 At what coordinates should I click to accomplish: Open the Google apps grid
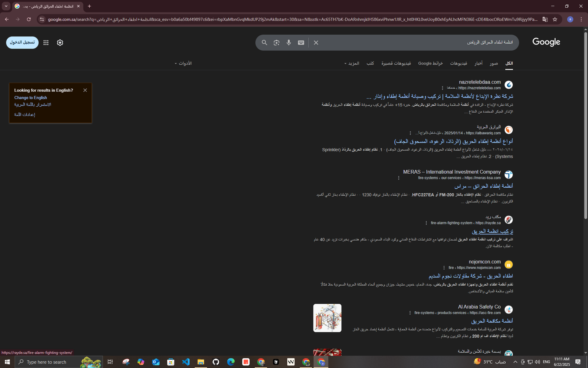46,43
